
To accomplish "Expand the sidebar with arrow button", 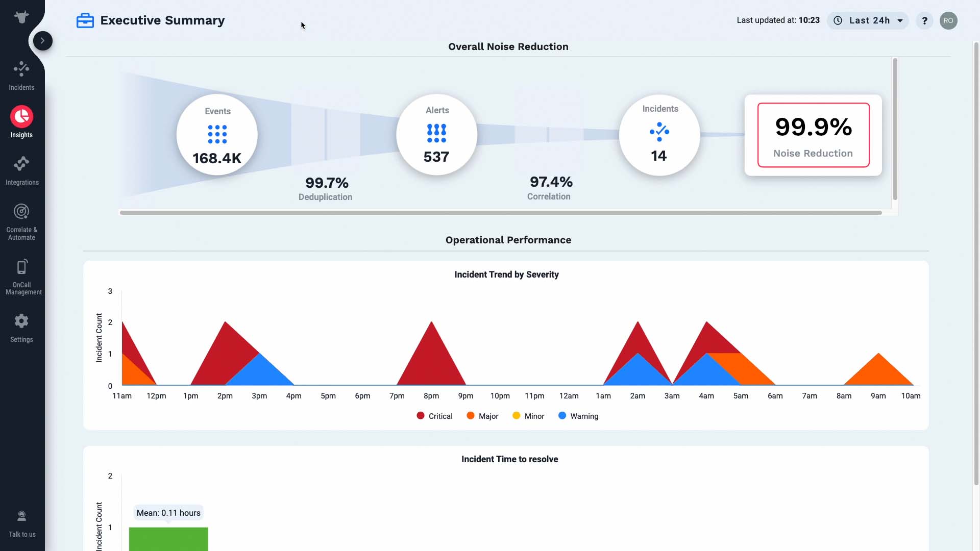I will [43, 41].
